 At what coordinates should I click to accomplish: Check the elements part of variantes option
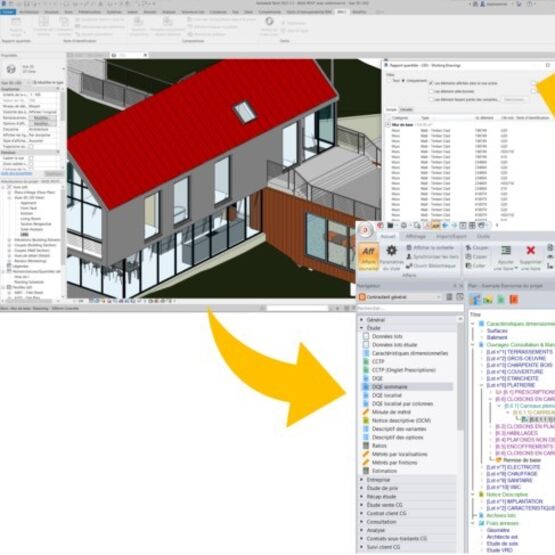point(431,99)
